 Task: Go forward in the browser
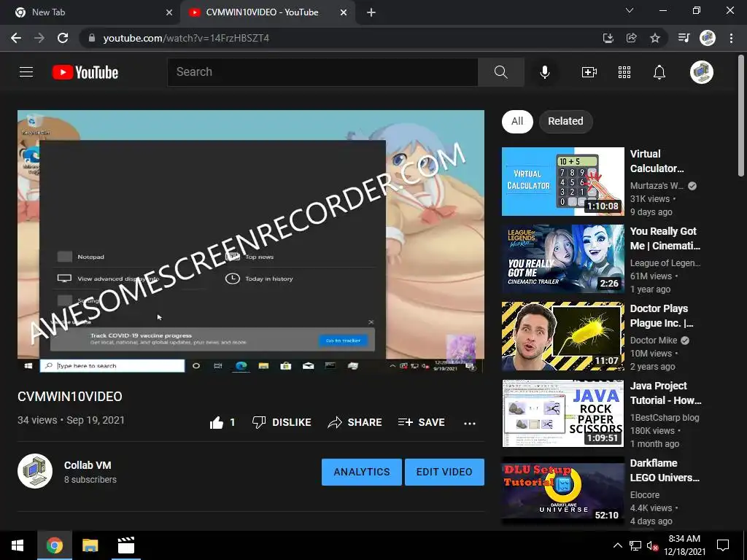[39, 38]
